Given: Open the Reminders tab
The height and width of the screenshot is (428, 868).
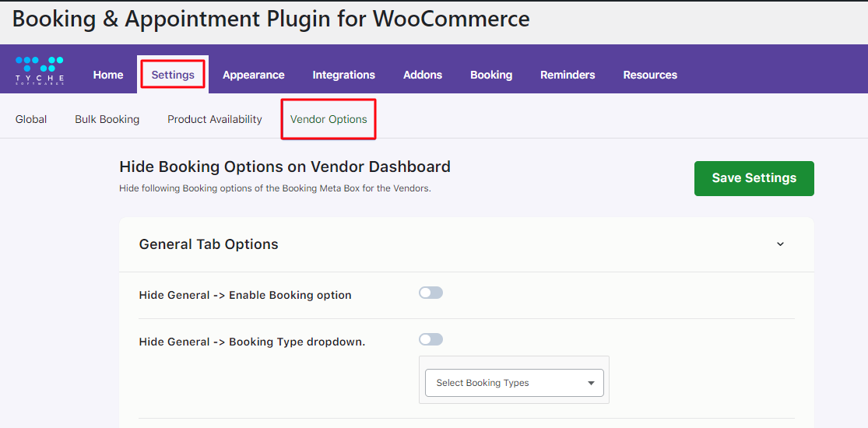Looking at the screenshot, I should click(568, 75).
